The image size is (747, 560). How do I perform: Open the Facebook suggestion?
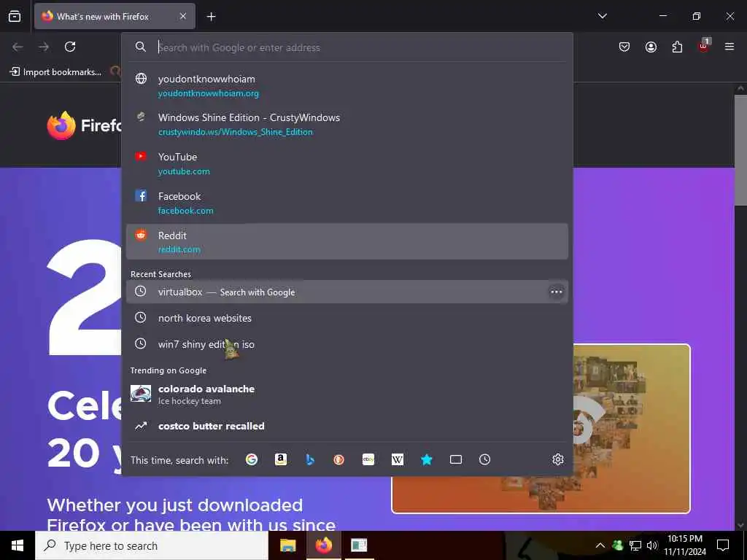pos(347,203)
